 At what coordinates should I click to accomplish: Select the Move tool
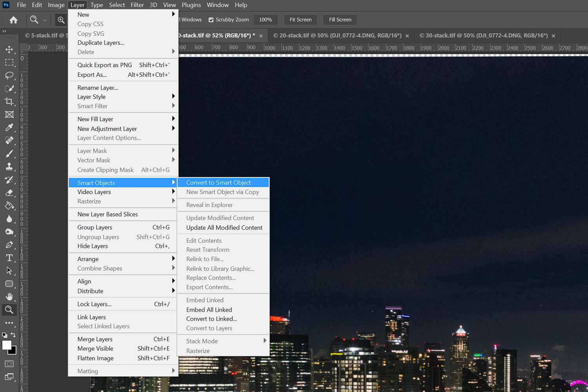click(x=9, y=49)
